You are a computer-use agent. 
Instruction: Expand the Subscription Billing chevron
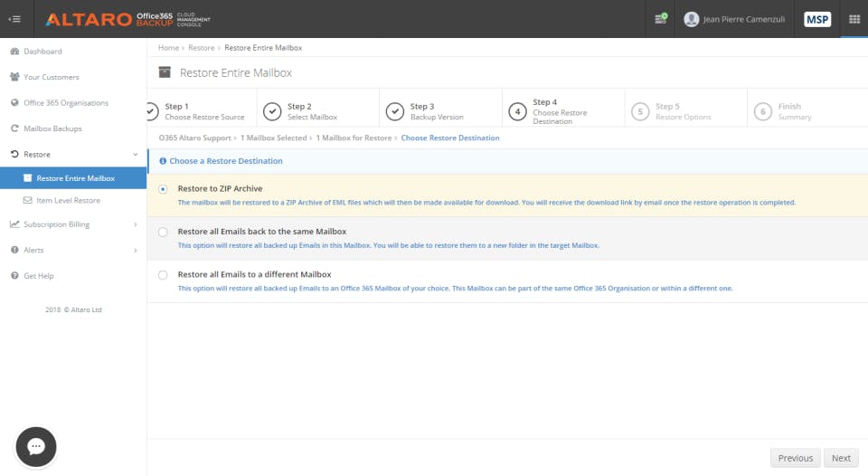pyautogui.click(x=135, y=224)
